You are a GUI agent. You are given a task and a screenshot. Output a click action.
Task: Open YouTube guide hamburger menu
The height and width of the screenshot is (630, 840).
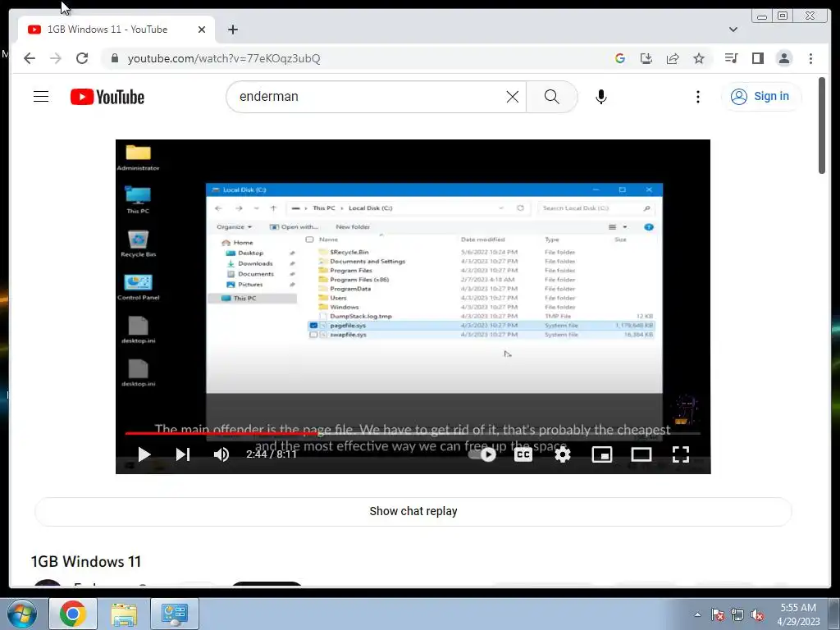(x=41, y=97)
